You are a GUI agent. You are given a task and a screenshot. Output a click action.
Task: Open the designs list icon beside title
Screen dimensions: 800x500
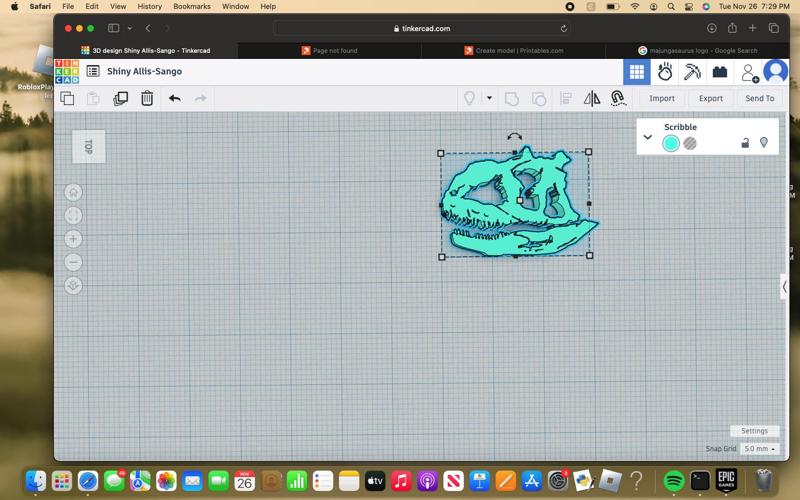(x=93, y=71)
